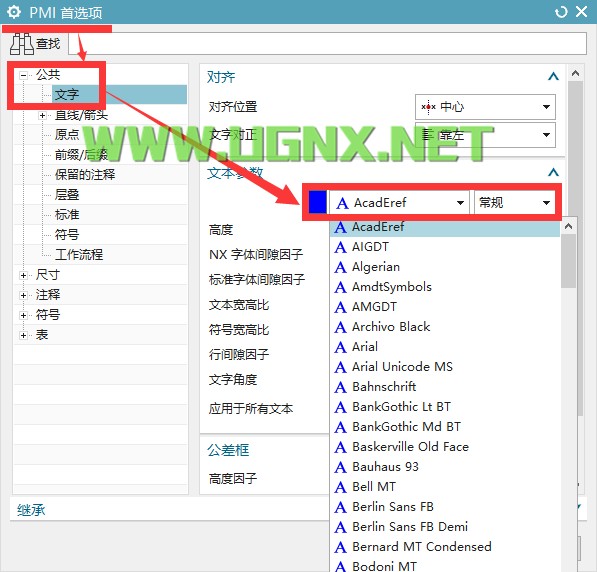Viewport: 597px width, 572px height.
Task: Click the binoculars 查找 icon
Action: [x=22, y=44]
